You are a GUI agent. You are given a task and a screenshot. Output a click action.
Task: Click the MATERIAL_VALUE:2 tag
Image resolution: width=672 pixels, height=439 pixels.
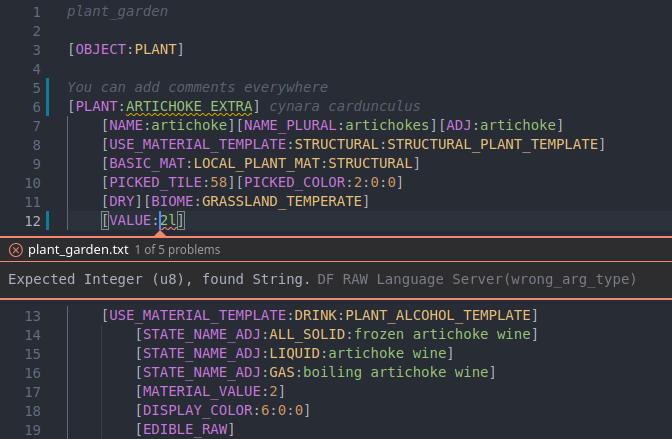pyautogui.click(x=210, y=392)
